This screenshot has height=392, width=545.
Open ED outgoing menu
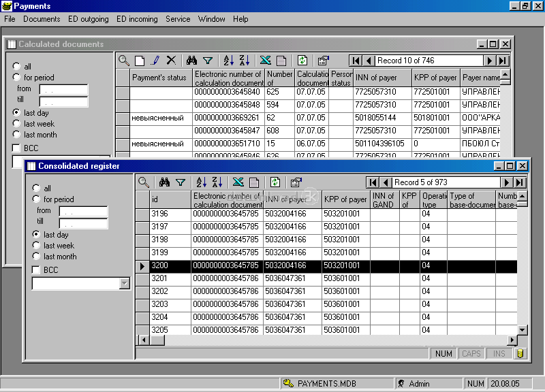[x=89, y=19]
